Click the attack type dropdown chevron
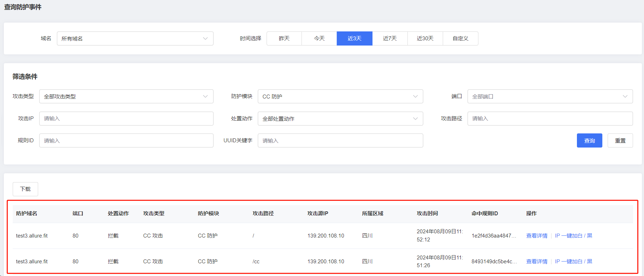The width and height of the screenshot is (644, 276). 205,96
